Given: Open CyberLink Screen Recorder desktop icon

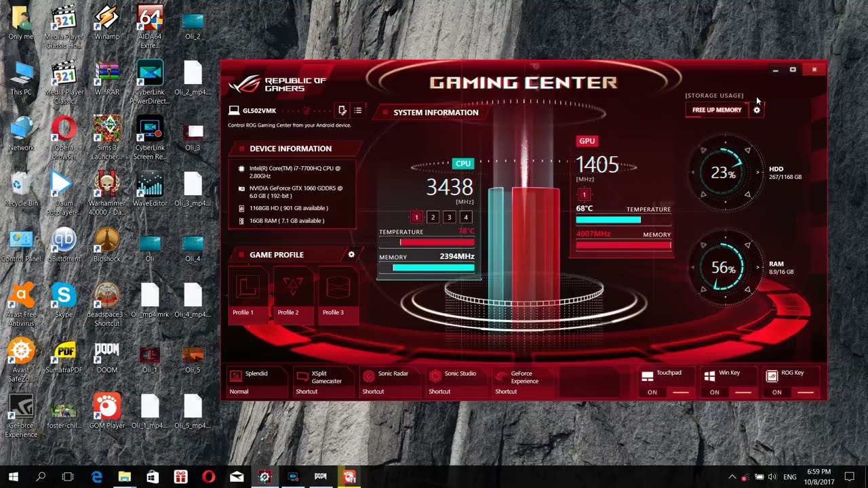Looking at the screenshot, I should [149, 138].
